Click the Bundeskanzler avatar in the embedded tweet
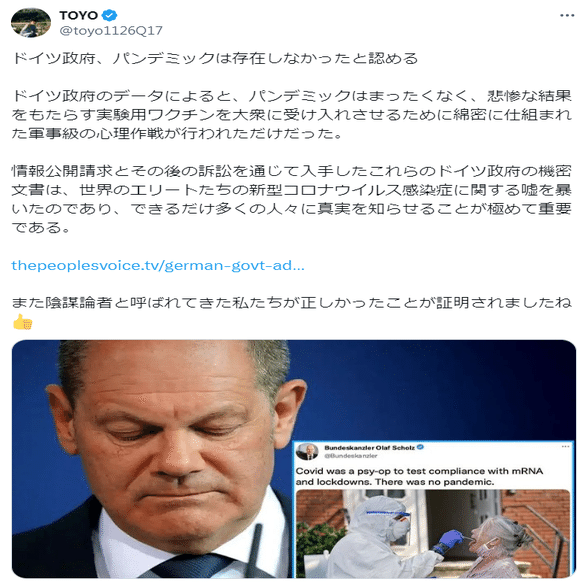This screenshot has width=588, height=588. (x=308, y=452)
